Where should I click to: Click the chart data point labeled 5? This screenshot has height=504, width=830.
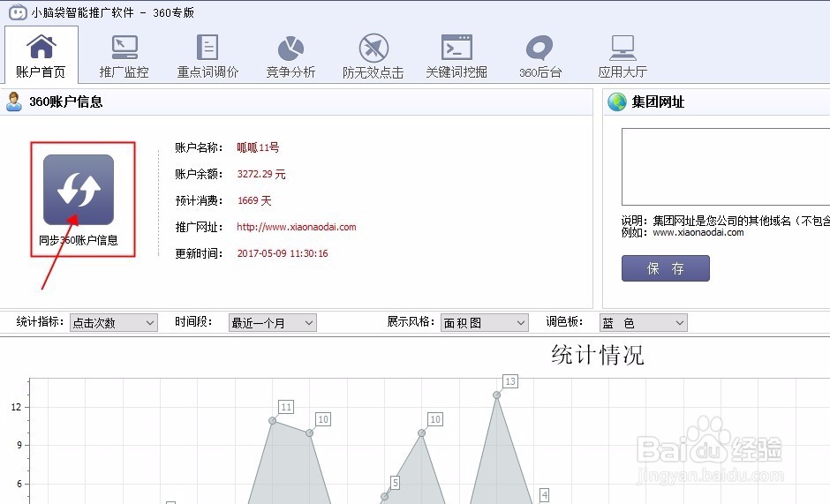coord(384,497)
